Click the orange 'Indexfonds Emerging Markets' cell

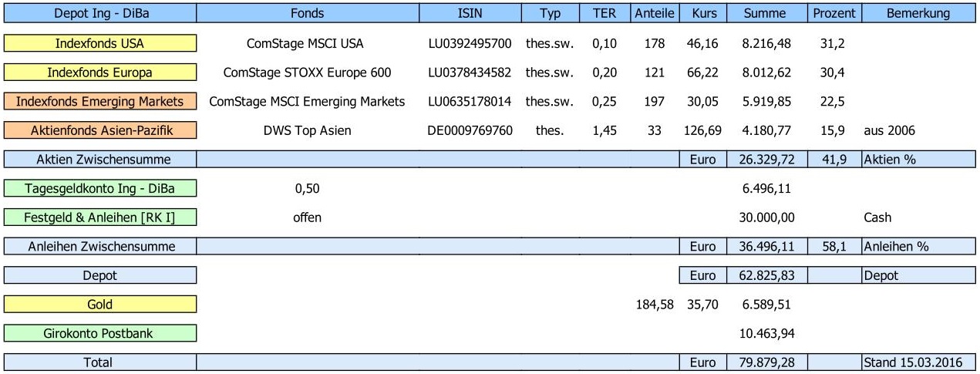pos(100,102)
